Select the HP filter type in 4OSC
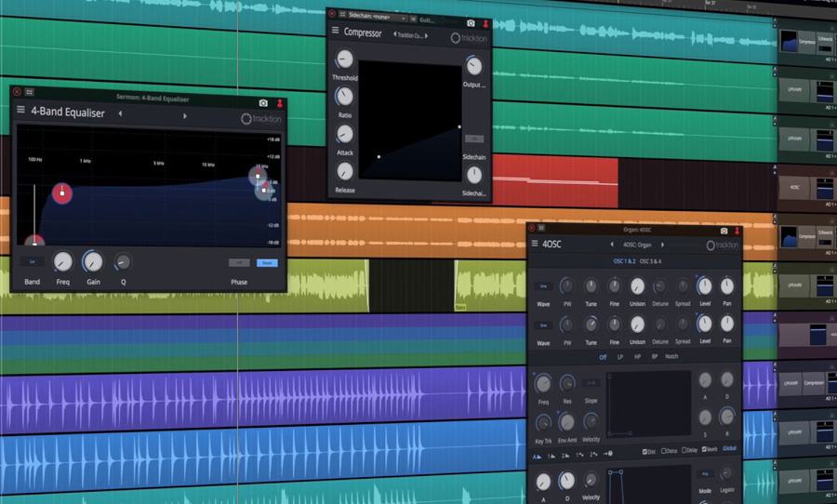Image resolution: width=837 pixels, height=504 pixels. [637, 357]
